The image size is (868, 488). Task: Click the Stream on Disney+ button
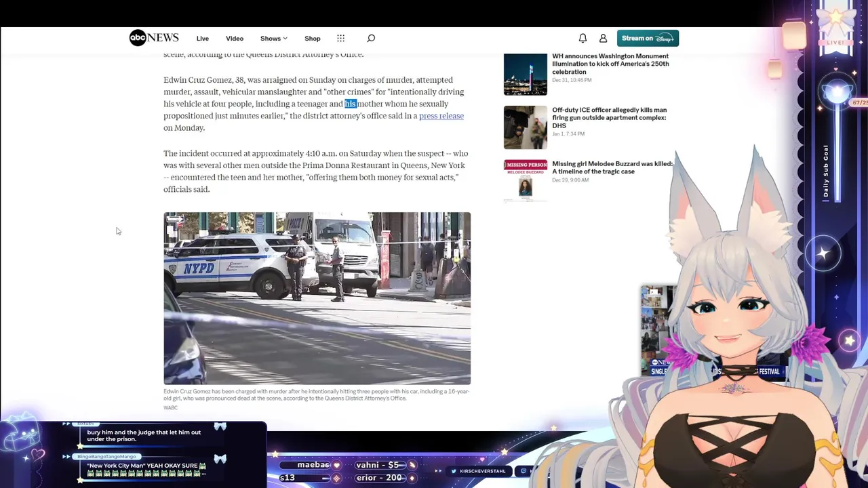click(x=648, y=38)
